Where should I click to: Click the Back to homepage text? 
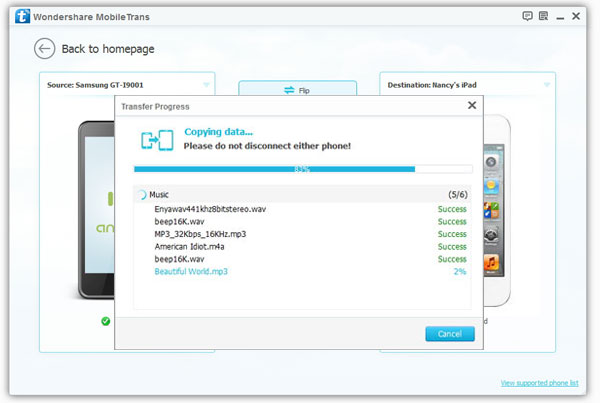pos(108,49)
